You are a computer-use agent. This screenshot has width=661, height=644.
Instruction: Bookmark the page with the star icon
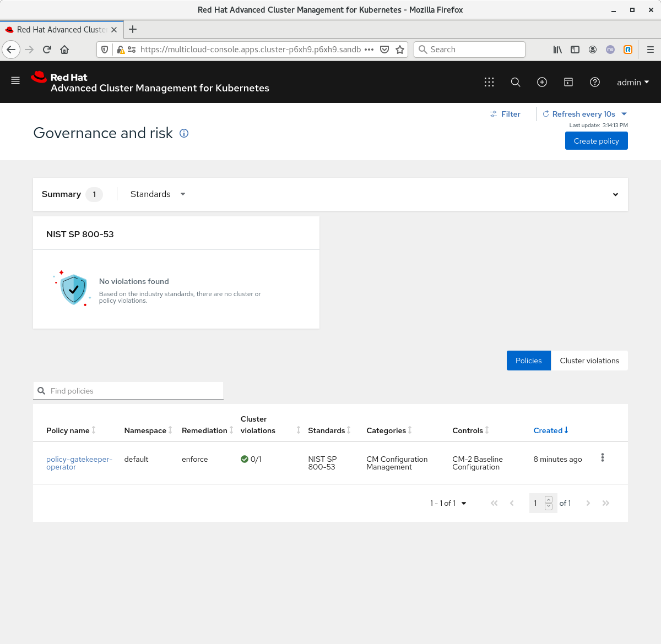point(400,50)
